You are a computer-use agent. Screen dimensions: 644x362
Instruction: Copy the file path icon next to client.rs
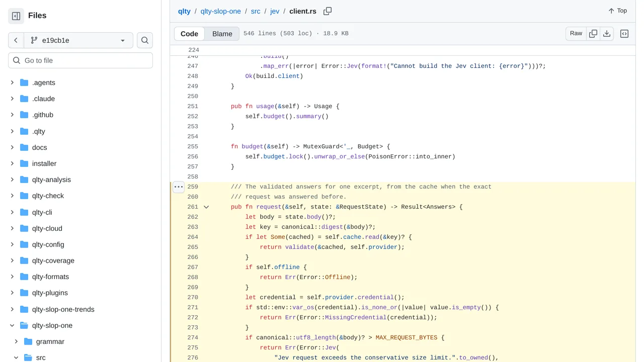pyautogui.click(x=328, y=11)
